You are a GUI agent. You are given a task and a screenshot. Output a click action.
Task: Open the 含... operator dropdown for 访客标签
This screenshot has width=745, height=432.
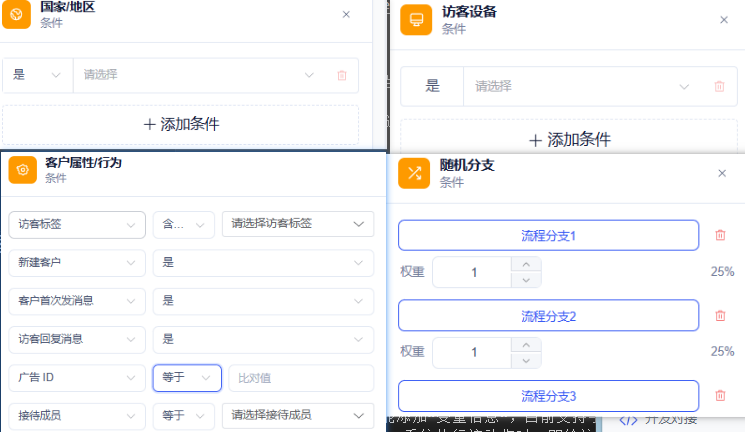pos(183,224)
